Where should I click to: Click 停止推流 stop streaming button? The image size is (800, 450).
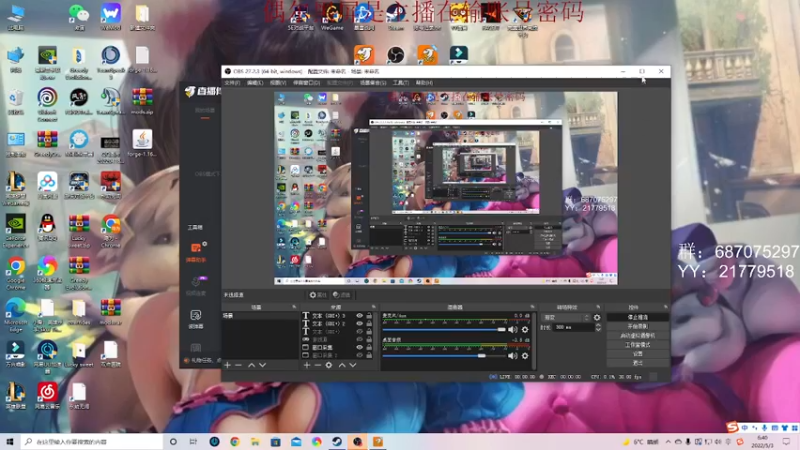click(x=638, y=317)
